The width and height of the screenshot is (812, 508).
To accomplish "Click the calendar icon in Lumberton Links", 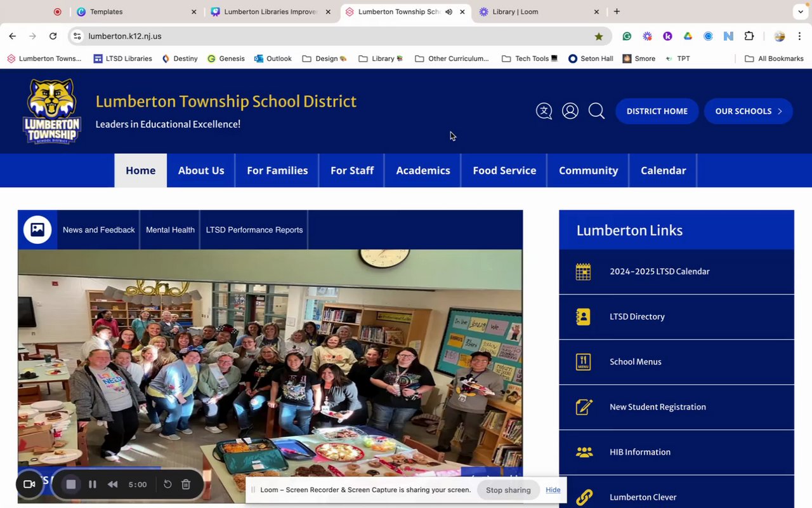I will pyautogui.click(x=583, y=272).
